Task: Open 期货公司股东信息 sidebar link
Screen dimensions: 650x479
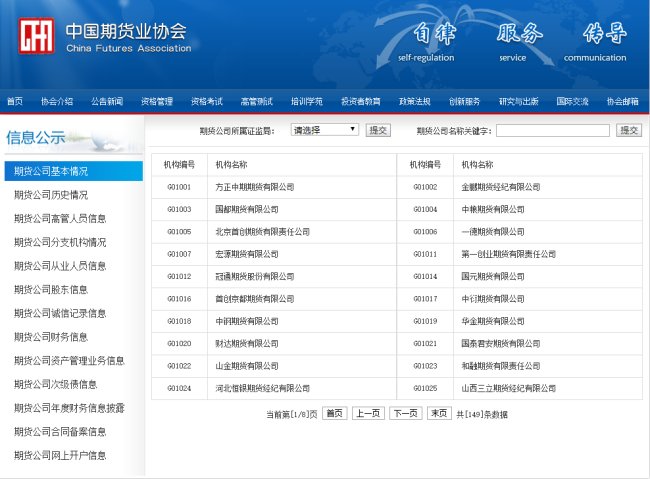Action: [x=51, y=289]
